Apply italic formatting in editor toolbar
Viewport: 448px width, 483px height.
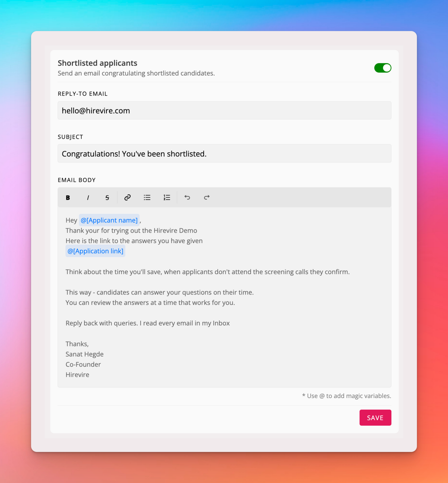(88, 197)
